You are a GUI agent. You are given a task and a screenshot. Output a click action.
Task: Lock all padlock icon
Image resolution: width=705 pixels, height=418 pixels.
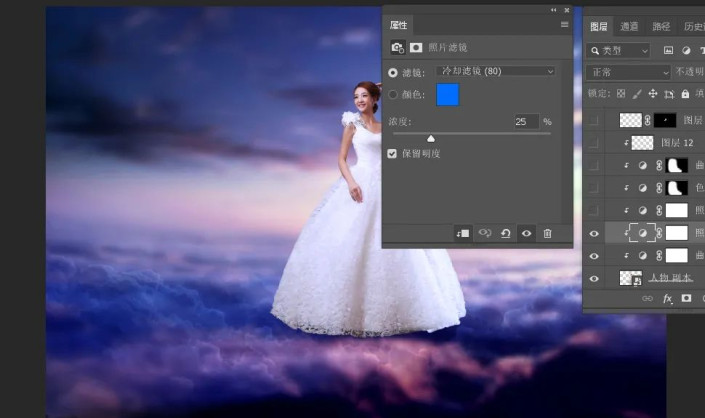[x=685, y=93]
